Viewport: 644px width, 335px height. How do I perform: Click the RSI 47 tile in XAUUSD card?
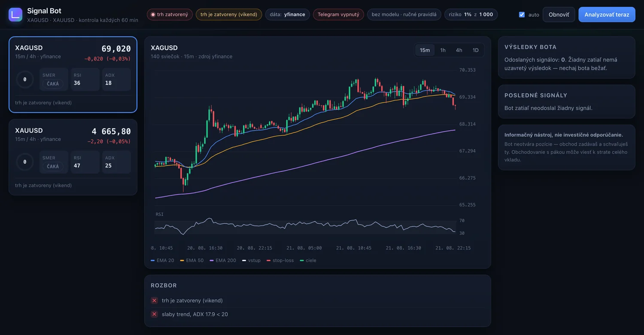(x=85, y=162)
